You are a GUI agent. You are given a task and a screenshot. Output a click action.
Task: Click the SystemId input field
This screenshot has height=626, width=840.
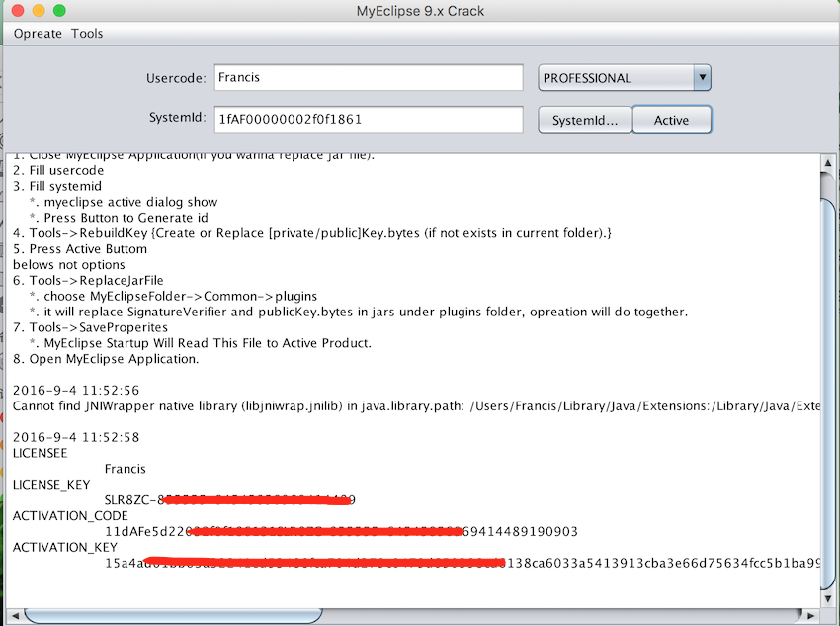tap(369, 119)
